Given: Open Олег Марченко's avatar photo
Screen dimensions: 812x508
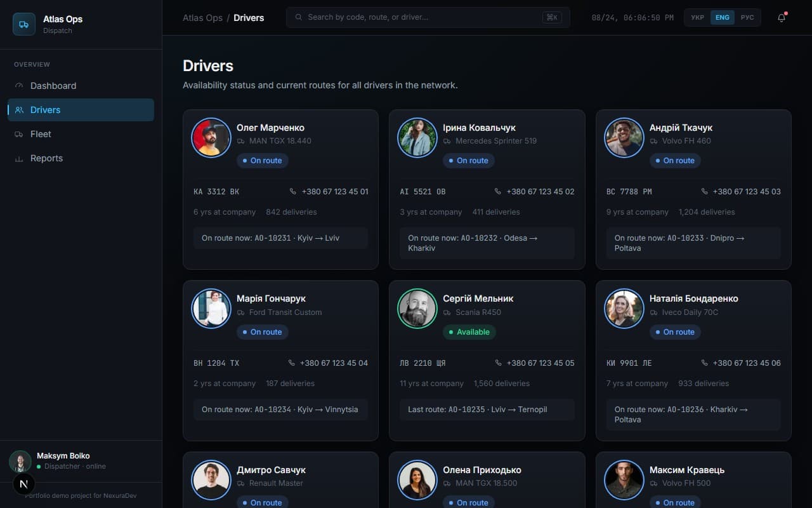Looking at the screenshot, I should [x=211, y=137].
